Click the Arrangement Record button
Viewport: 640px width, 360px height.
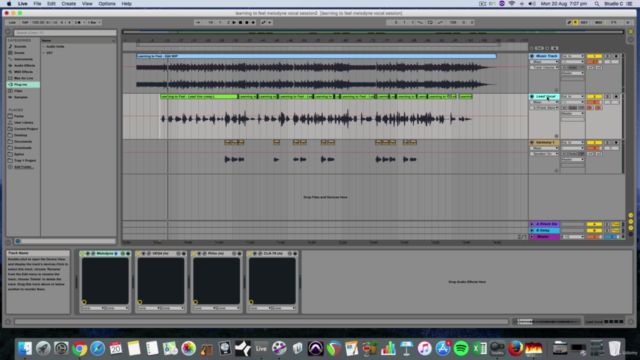[247, 22]
